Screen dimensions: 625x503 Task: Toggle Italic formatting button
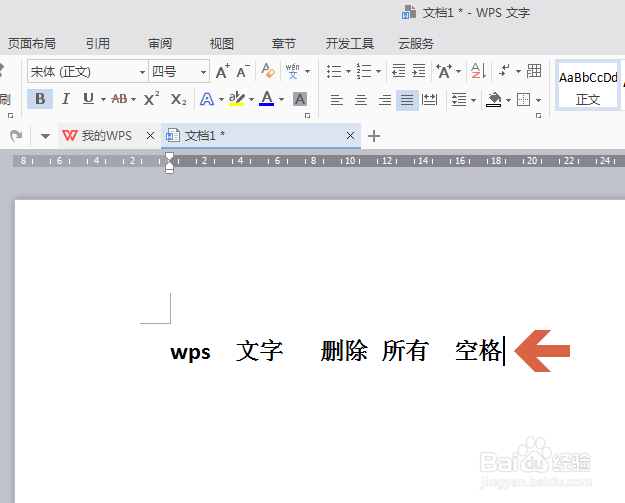(x=66, y=99)
